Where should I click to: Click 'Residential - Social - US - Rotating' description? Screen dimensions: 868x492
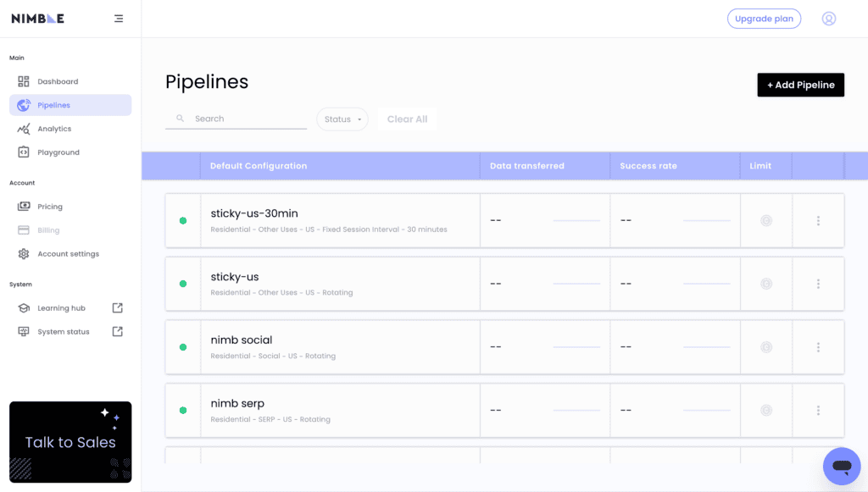(273, 356)
